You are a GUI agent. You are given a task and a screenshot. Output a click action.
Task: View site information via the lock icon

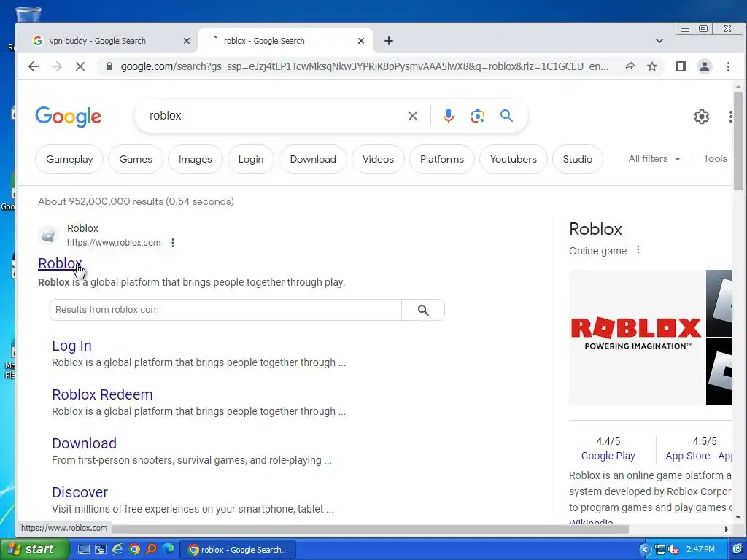(x=109, y=66)
